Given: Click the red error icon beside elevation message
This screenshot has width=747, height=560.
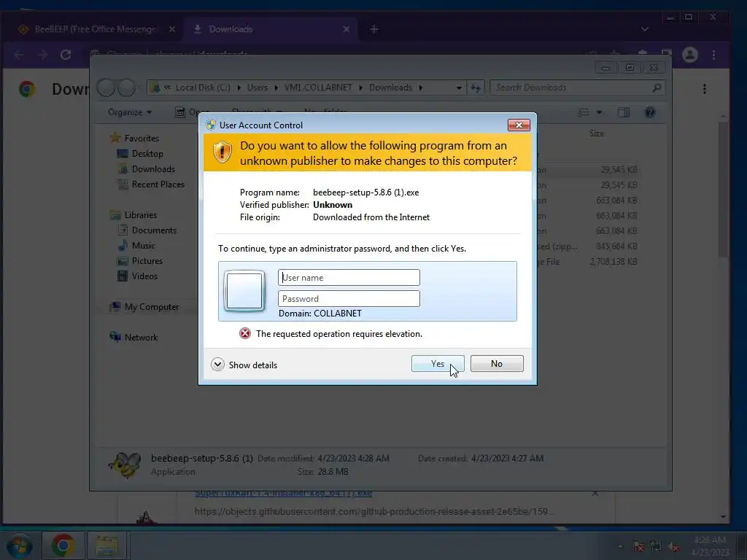Looking at the screenshot, I should [x=245, y=333].
